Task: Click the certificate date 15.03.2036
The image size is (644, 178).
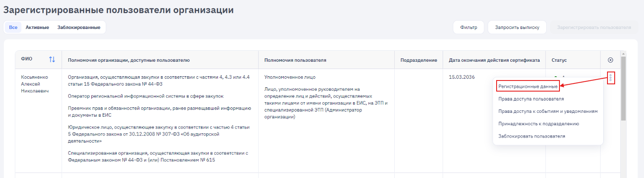Action: (x=462, y=77)
